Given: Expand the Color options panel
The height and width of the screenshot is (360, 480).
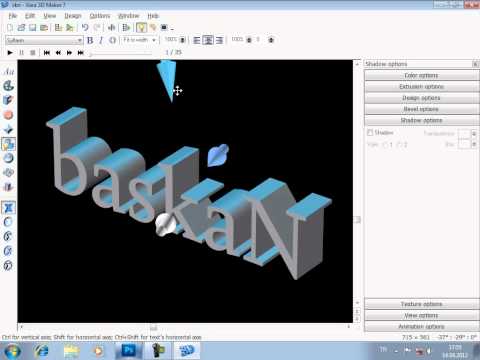Looking at the screenshot, I should point(421,75).
